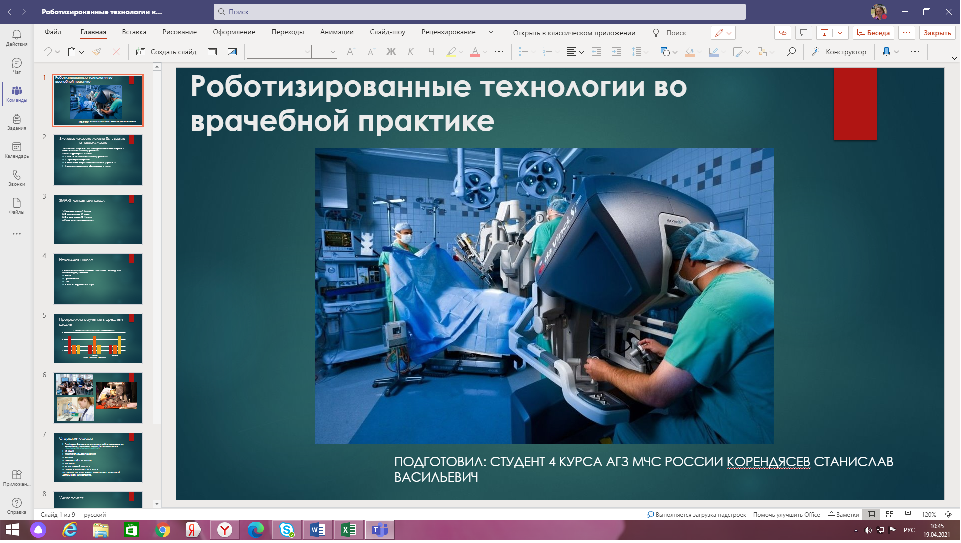
Task: Click the Format Painter brush icon
Action: (x=99, y=52)
